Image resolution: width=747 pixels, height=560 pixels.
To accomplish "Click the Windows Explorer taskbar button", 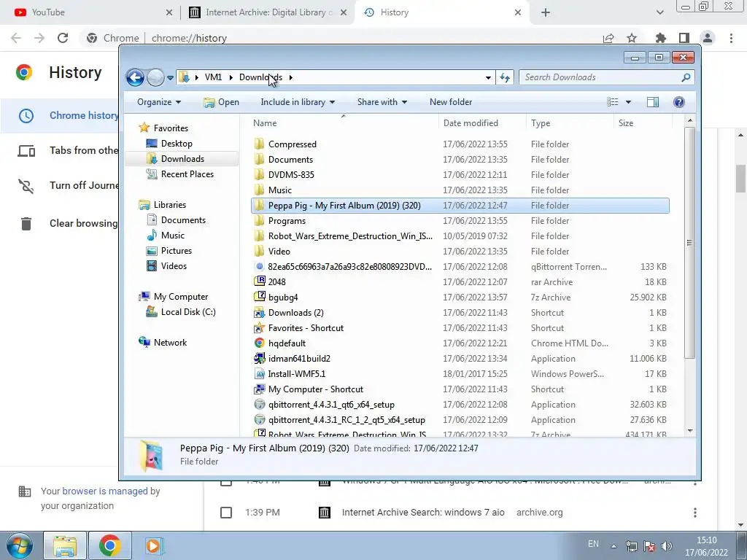I will pos(65,545).
